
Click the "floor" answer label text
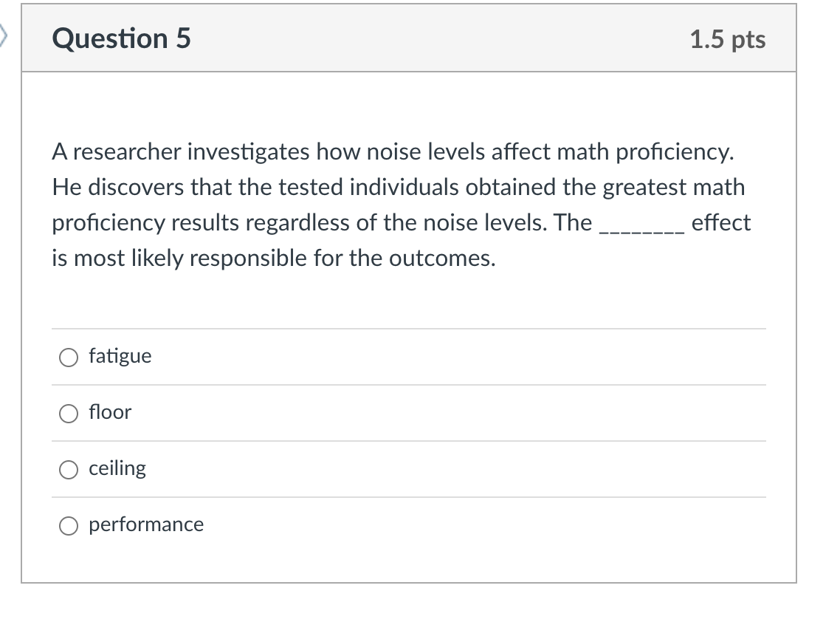click(110, 412)
